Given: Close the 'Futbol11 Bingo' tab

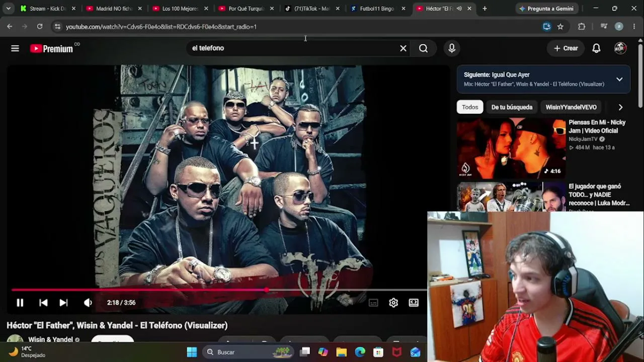Looking at the screenshot, I should [x=404, y=9].
